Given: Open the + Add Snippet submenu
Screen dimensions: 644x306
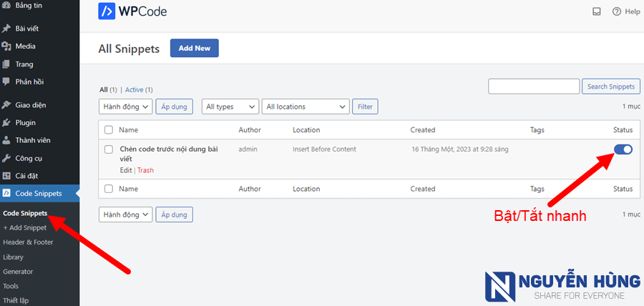Looking at the screenshot, I should 24,227.
